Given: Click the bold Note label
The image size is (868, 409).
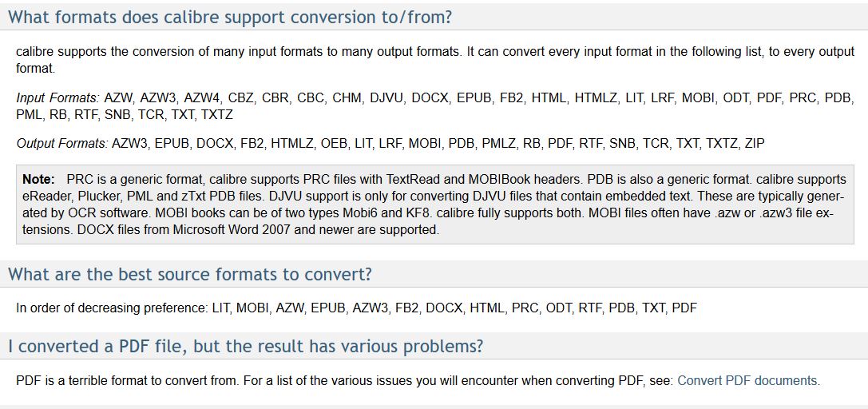Looking at the screenshot, I should [x=38, y=179].
